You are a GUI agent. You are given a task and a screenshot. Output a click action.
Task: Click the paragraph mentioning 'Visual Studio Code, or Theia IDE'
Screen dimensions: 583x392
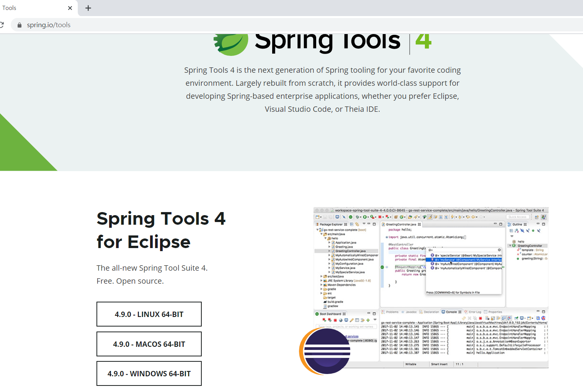[x=322, y=90]
